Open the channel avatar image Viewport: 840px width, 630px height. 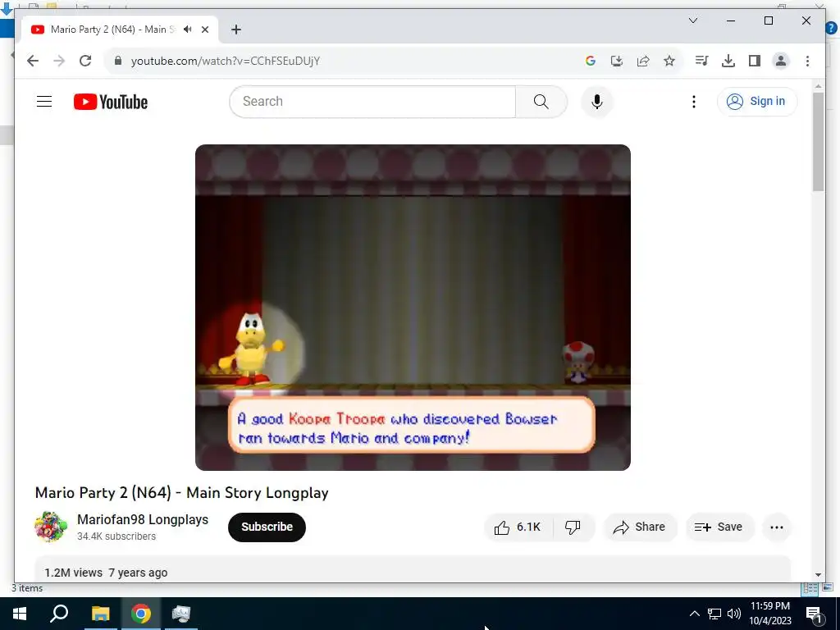(51, 527)
